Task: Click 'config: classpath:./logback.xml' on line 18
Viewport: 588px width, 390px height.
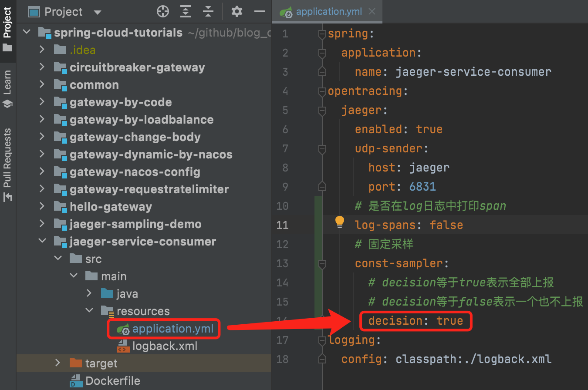Action: coord(446,359)
